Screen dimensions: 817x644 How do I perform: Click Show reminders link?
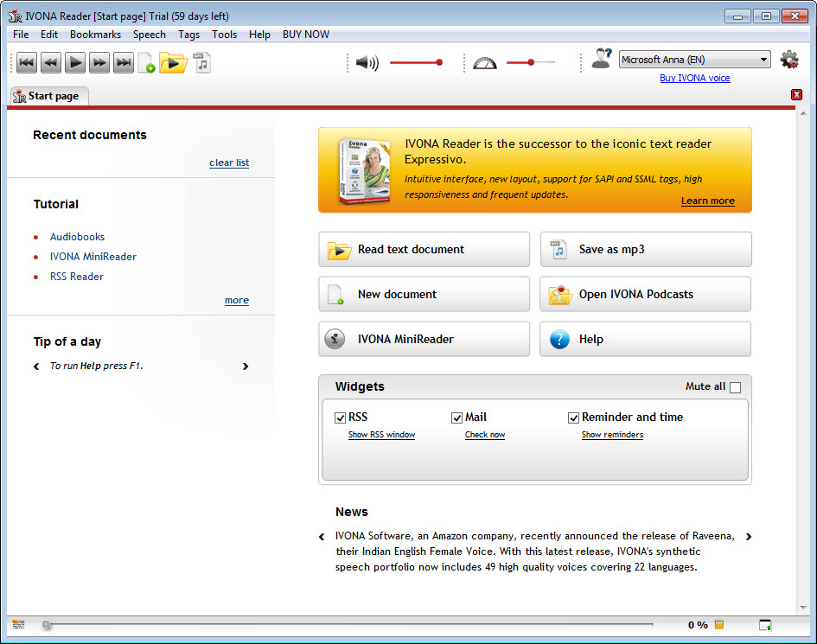[x=612, y=435]
